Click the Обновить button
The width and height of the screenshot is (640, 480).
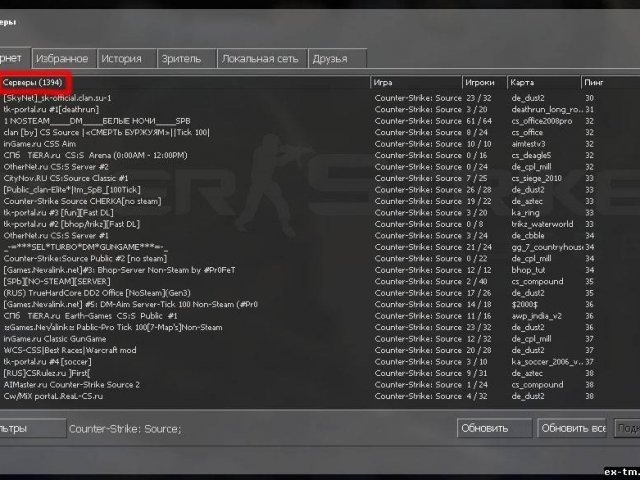click(494, 428)
